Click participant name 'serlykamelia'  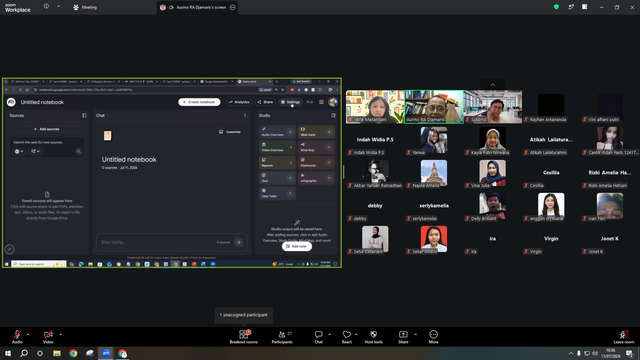point(434,206)
